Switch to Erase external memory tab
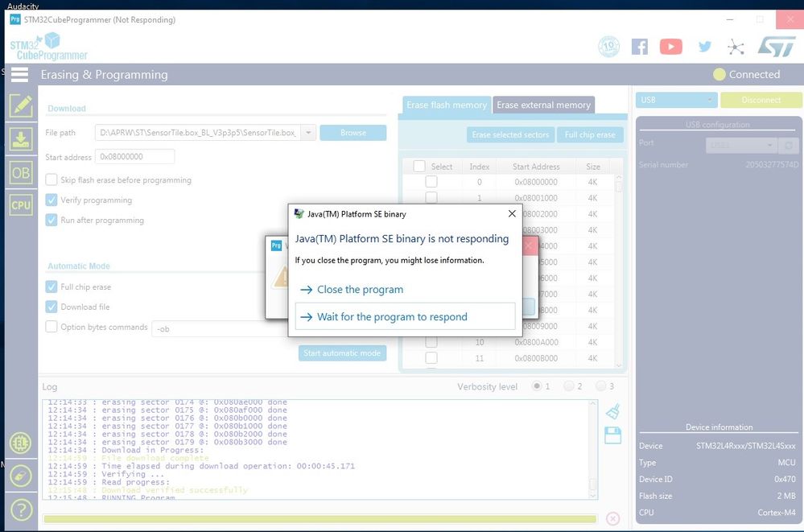This screenshot has width=804, height=532. pyautogui.click(x=543, y=105)
